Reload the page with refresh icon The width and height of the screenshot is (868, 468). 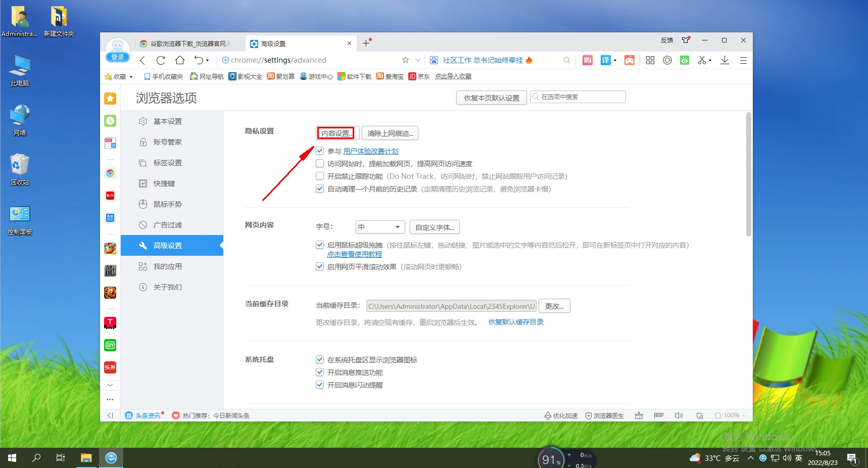coord(161,60)
